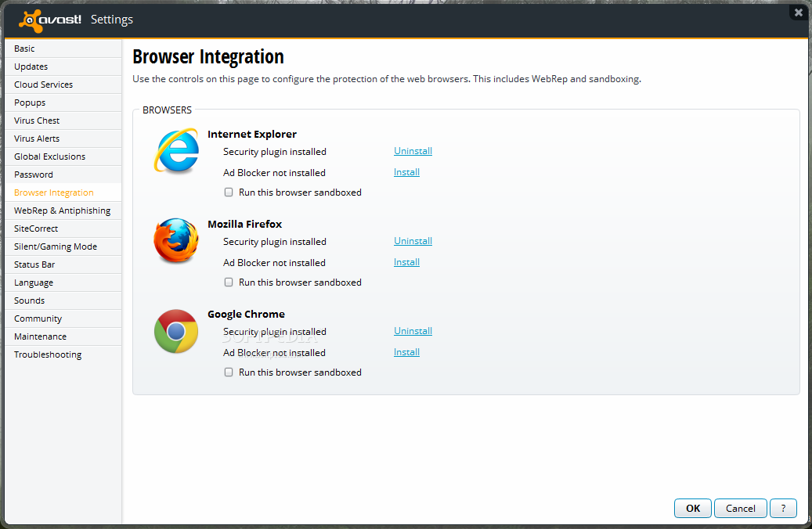The height and width of the screenshot is (529, 812).
Task: Select Maintenance in sidebar
Action: (63, 337)
